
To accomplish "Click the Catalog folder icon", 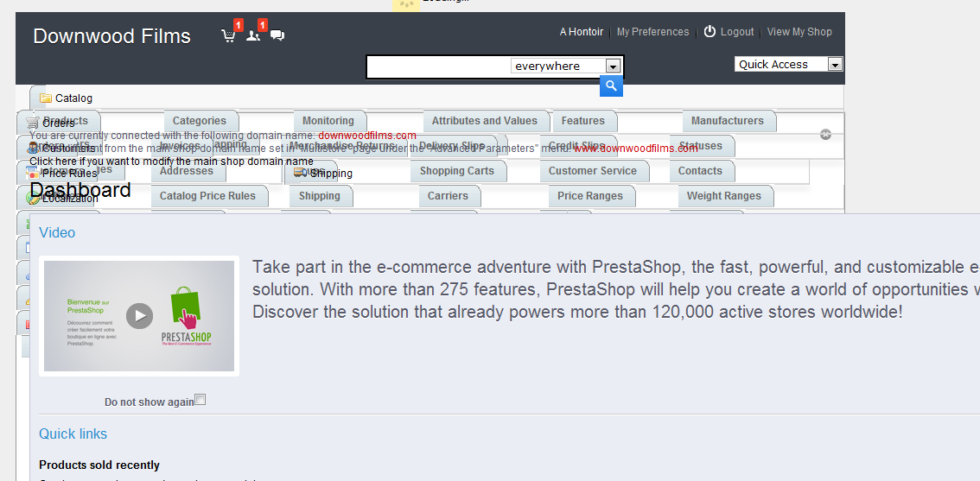I will [x=46, y=98].
